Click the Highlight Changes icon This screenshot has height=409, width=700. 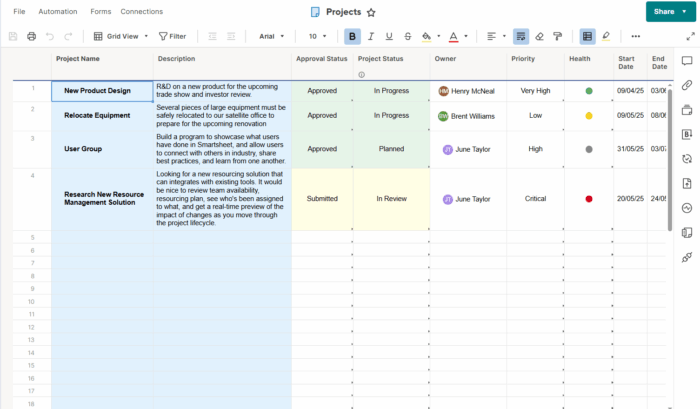(x=606, y=36)
